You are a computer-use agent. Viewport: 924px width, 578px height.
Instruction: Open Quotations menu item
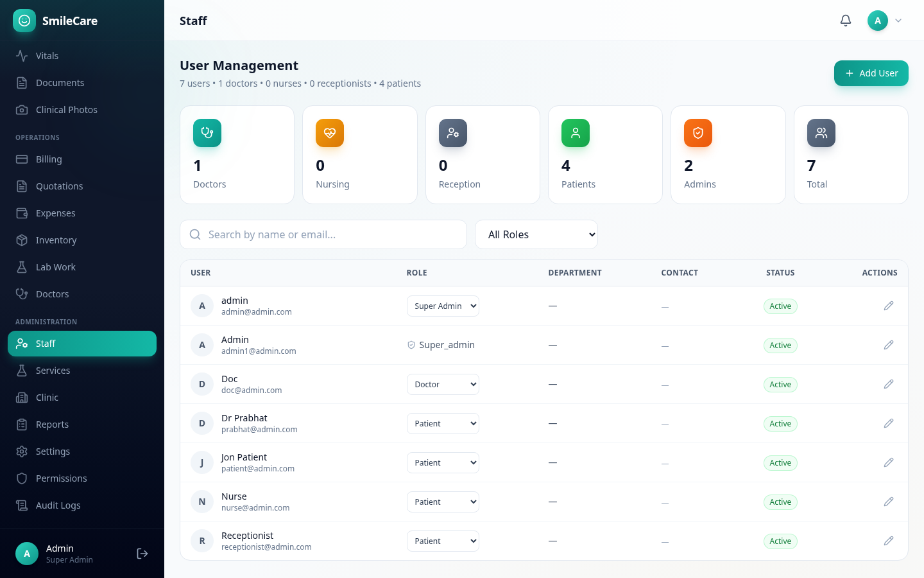(82, 186)
